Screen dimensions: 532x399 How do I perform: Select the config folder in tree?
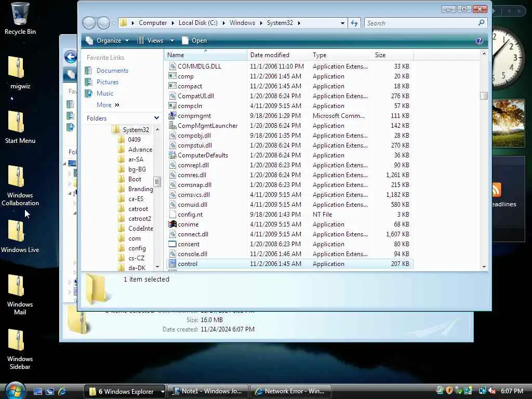pyautogui.click(x=137, y=248)
